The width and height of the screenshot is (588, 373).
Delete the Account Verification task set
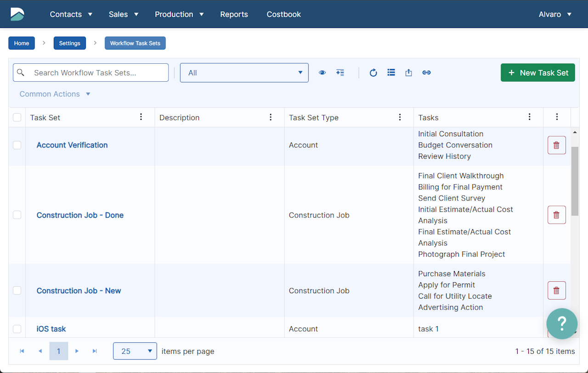[x=556, y=145]
